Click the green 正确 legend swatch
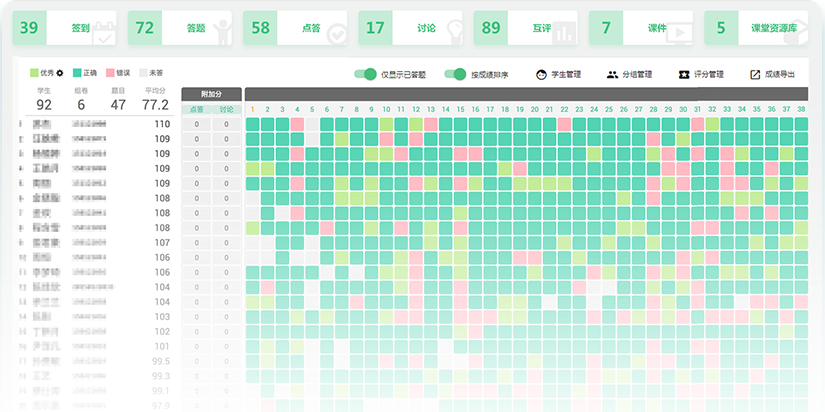The height and width of the screenshot is (412, 825). coord(76,73)
